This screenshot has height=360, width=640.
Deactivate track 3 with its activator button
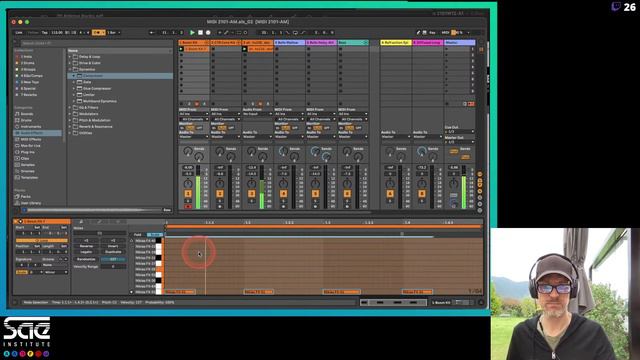click(x=251, y=193)
